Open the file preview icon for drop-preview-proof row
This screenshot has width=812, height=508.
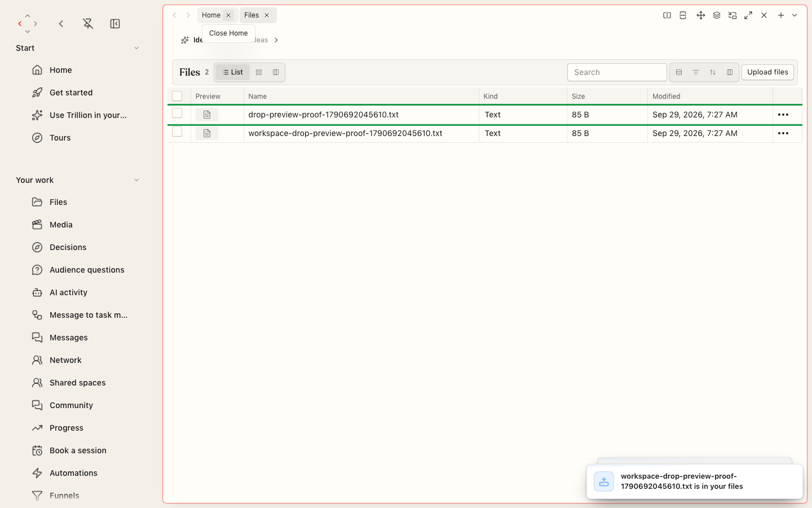coord(207,115)
